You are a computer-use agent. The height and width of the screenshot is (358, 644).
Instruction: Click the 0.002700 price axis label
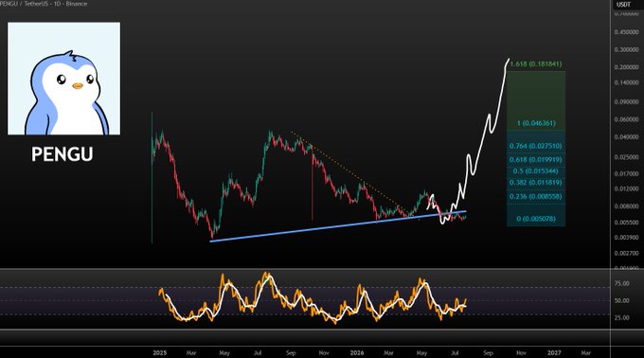[627, 253]
